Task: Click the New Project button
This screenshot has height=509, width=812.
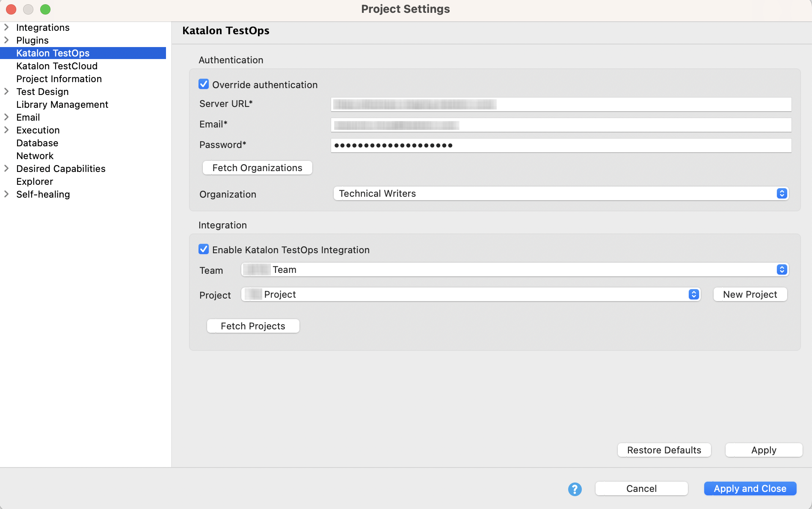Action: 750,294
